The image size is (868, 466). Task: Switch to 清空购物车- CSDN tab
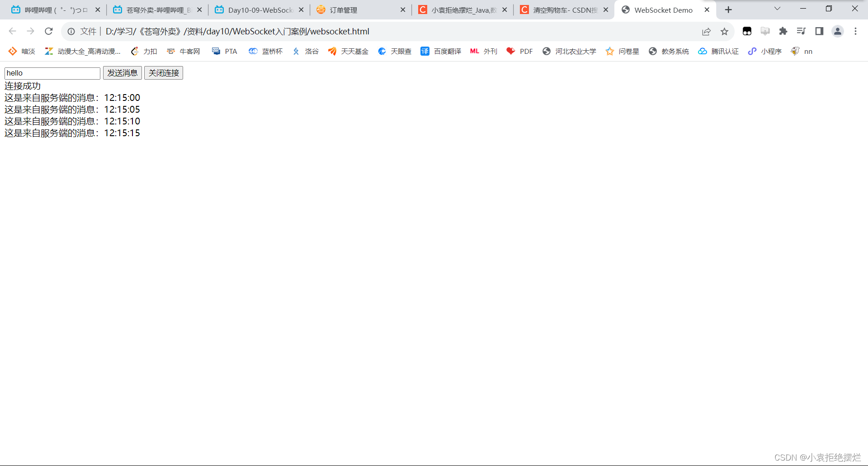[564, 10]
